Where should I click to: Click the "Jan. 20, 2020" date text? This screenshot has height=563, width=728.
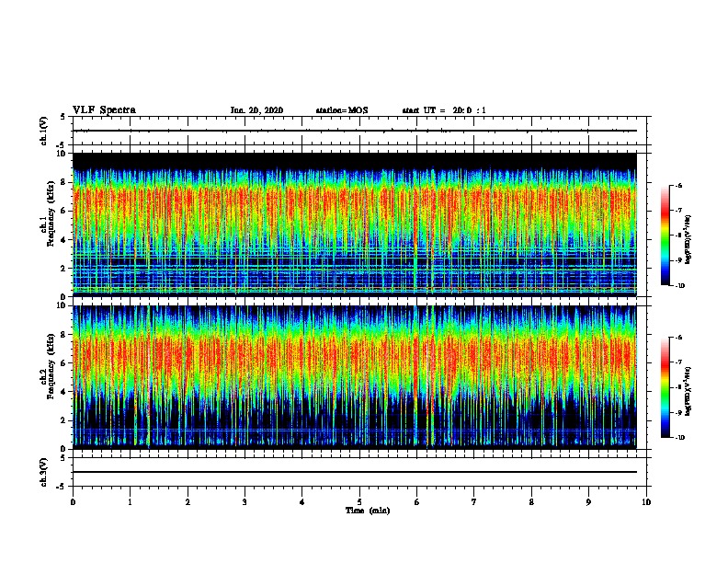click(256, 110)
